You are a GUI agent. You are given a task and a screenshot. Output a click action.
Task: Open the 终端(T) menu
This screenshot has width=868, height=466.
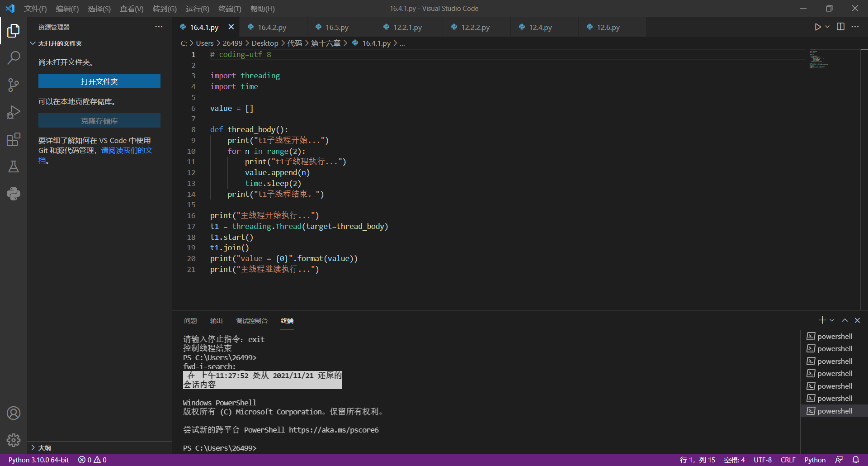pos(230,9)
